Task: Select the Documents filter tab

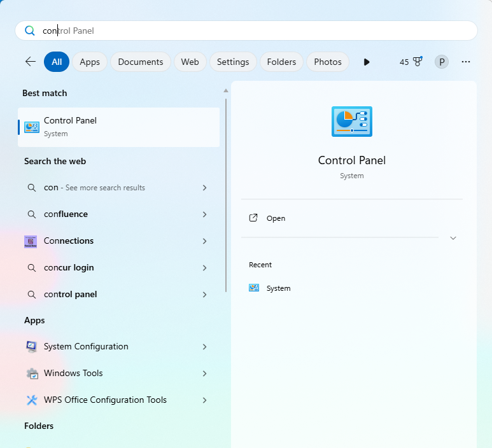Action: [140, 62]
